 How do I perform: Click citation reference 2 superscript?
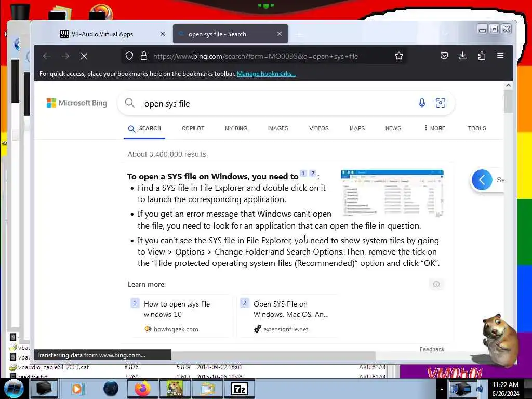pyautogui.click(x=313, y=174)
